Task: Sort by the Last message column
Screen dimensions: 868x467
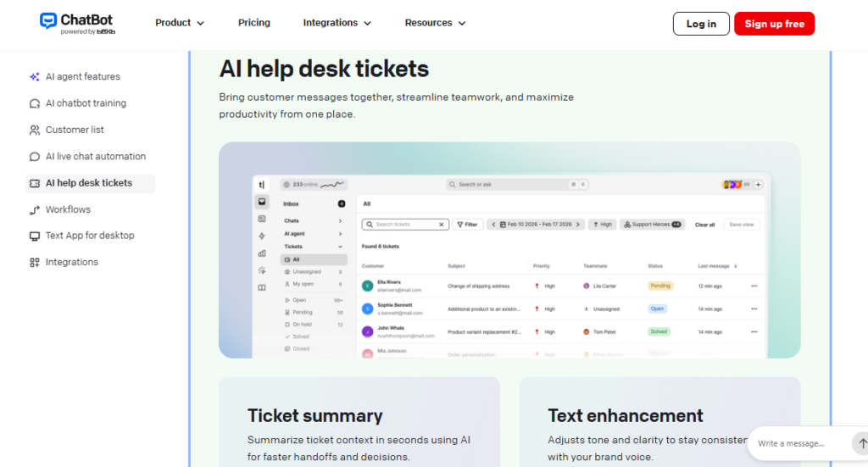Action: pos(717,266)
